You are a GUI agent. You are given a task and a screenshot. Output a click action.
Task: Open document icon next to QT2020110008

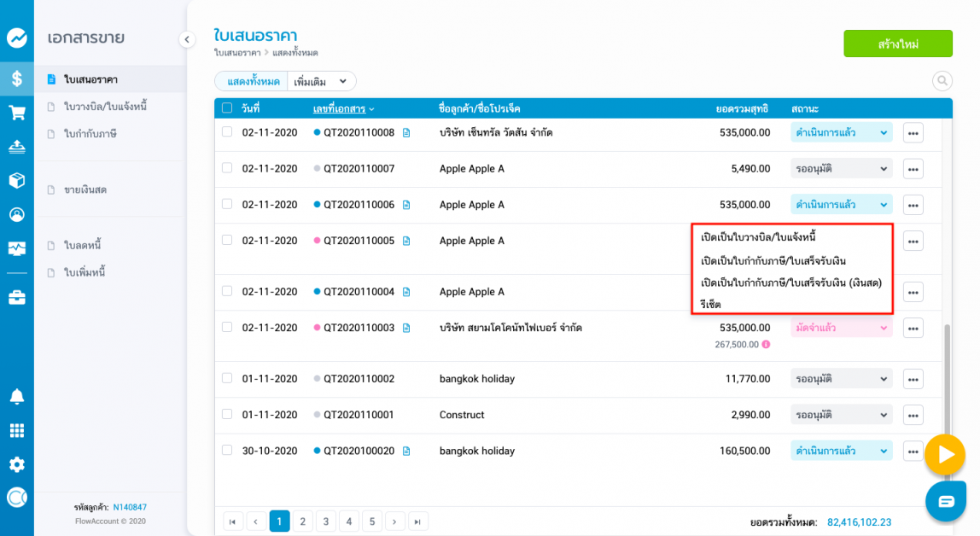coord(406,132)
